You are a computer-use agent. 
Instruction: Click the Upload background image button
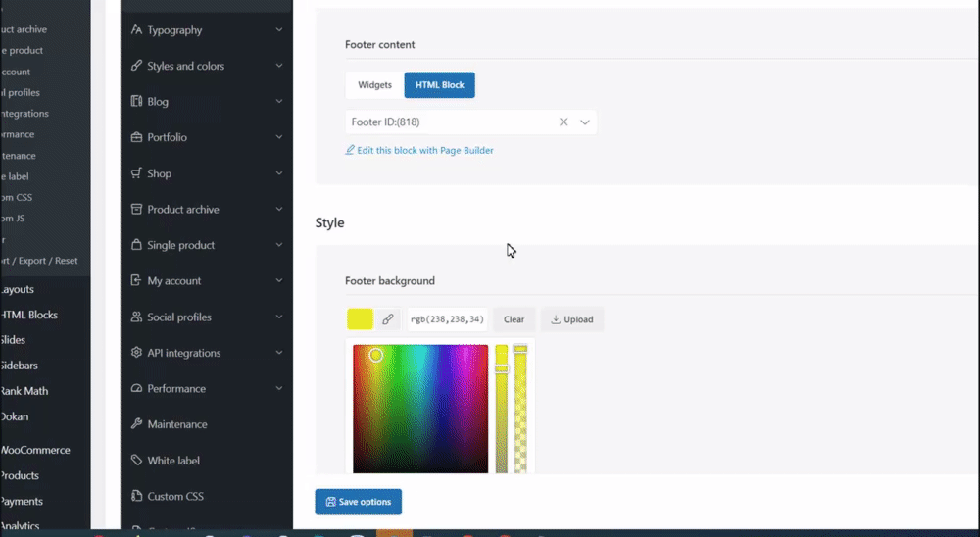572,318
